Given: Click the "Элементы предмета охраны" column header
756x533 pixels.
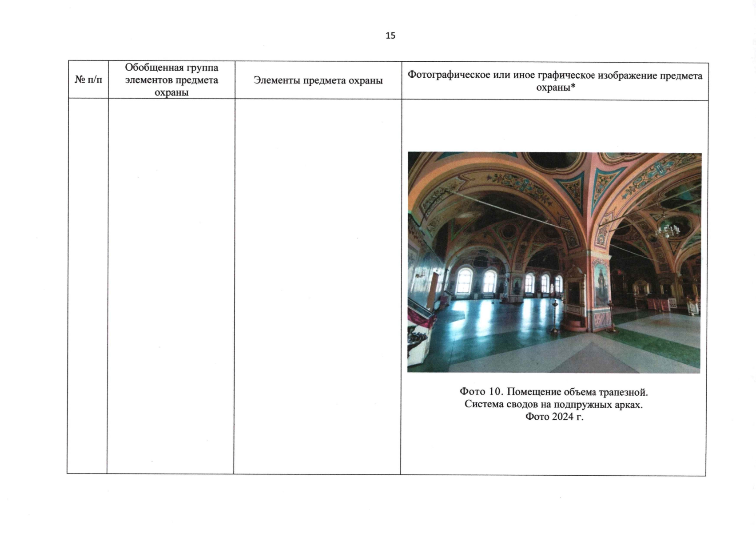Looking at the screenshot, I should tap(318, 80).
